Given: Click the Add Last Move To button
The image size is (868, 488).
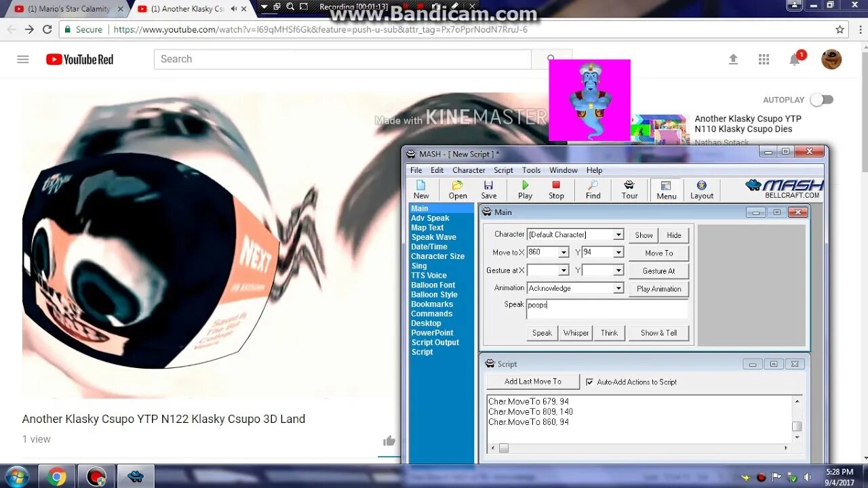Looking at the screenshot, I should [x=533, y=382].
